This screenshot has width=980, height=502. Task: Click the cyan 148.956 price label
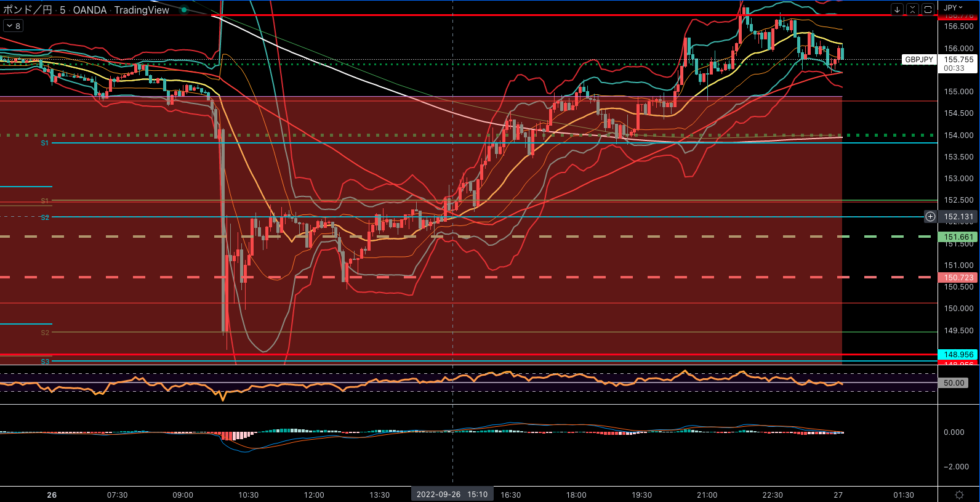958,355
